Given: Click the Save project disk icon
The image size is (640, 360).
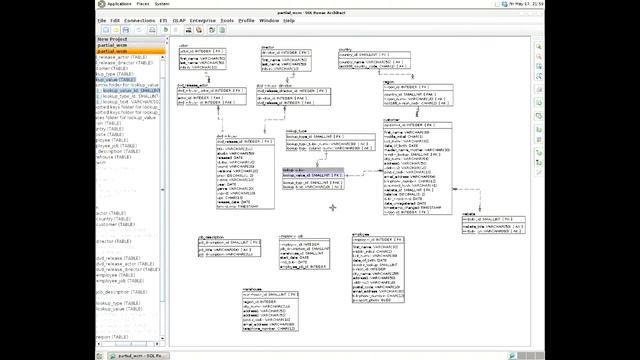Looking at the screenshot, I should click(126, 30).
